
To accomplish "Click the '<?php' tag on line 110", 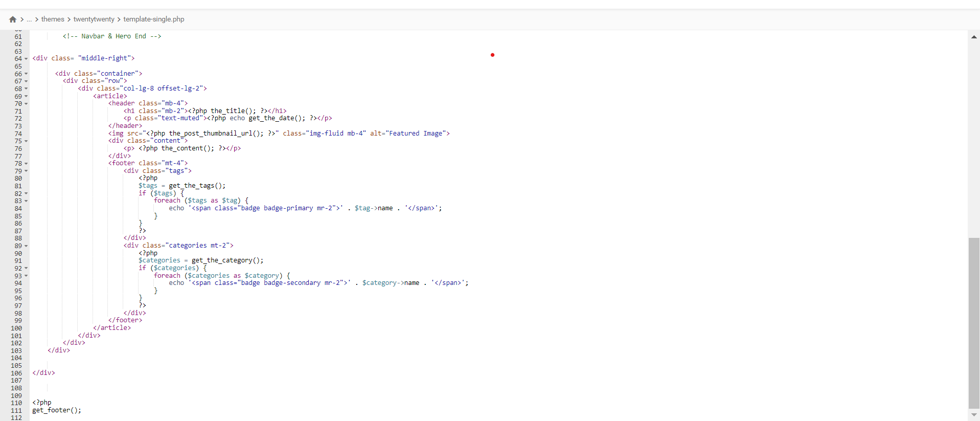I will [x=42, y=403].
